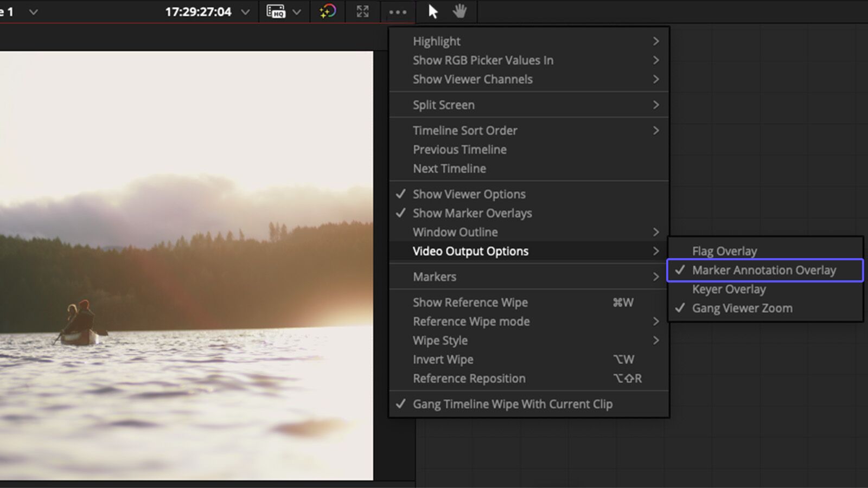Click the timeline name label
Image resolution: width=868 pixels, height=488 pixels.
pos(7,11)
